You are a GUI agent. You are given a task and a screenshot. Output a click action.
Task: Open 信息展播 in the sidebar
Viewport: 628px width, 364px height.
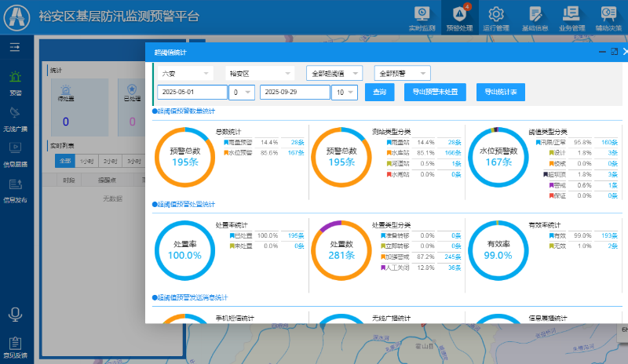[15, 154]
